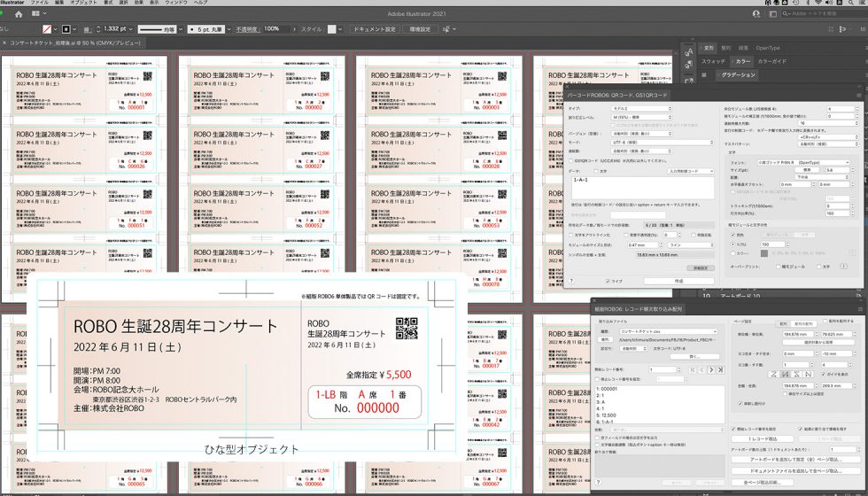Screen dimensions: 868x496
Task: Open 環境設定 preferences button
Action: pos(420,28)
